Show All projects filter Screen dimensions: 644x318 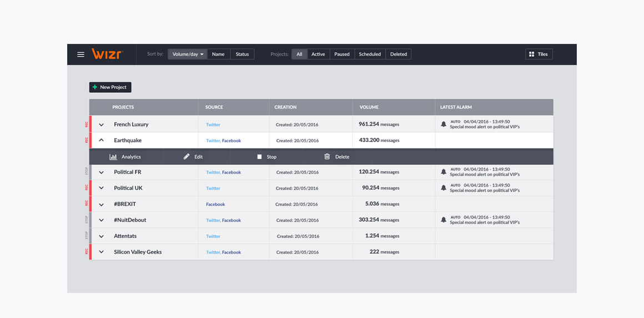coord(299,54)
